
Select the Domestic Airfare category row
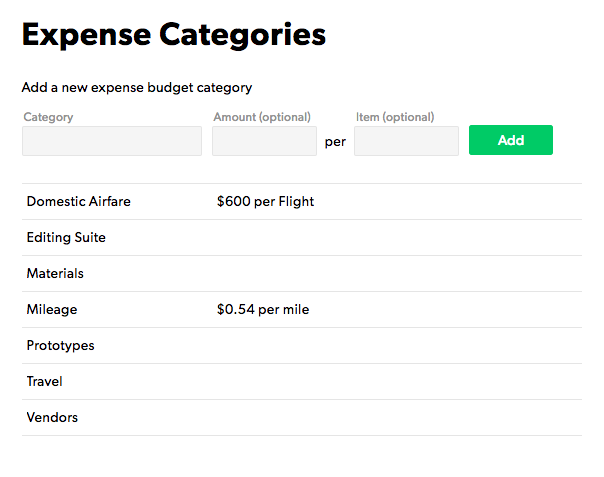point(302,202)
